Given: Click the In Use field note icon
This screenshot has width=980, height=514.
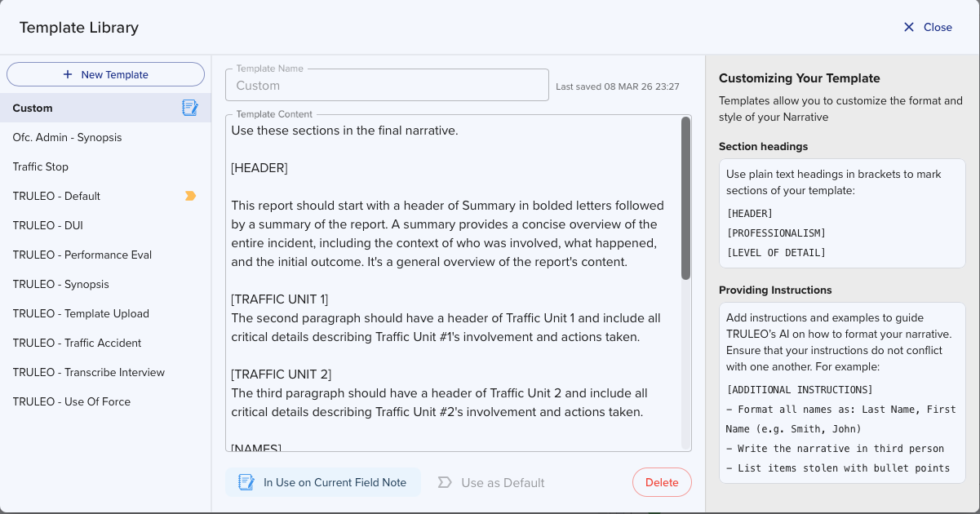Looking at the screenshot, I should 246,482.
